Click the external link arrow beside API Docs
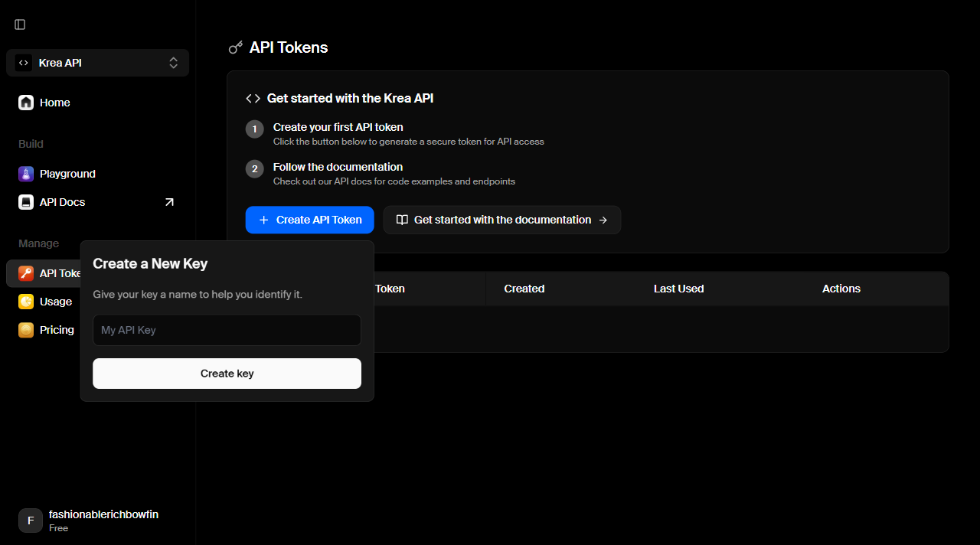980x545 pixels. point(169,202)
